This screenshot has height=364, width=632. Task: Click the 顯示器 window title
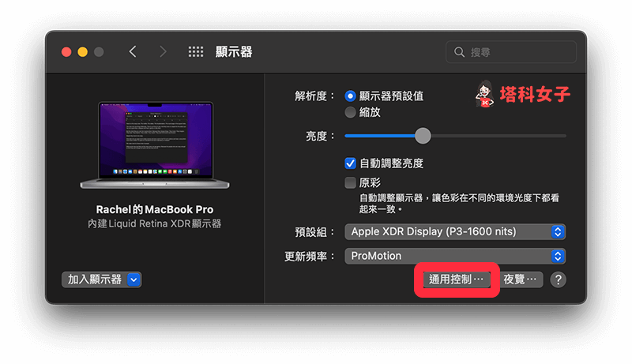point(234,51)
